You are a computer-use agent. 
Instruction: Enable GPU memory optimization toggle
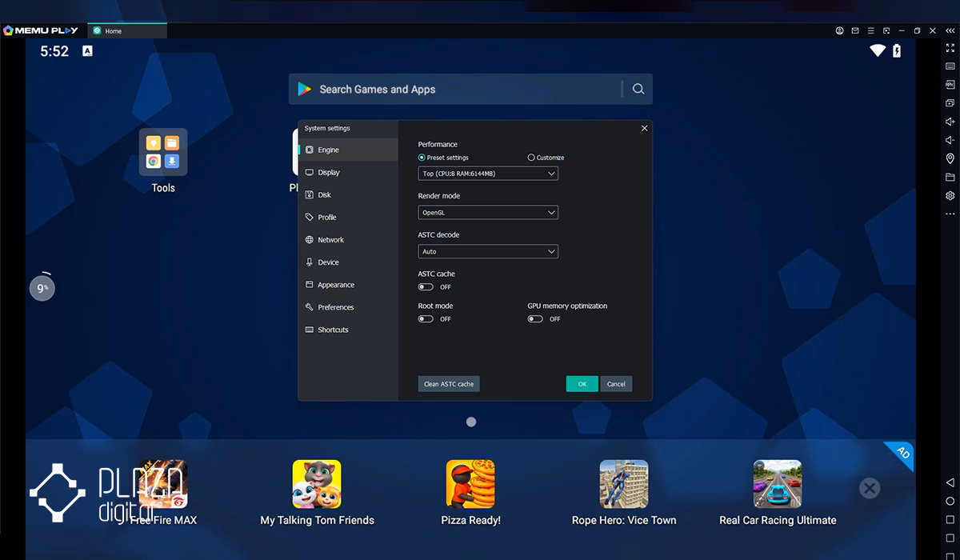coord(535,318)
